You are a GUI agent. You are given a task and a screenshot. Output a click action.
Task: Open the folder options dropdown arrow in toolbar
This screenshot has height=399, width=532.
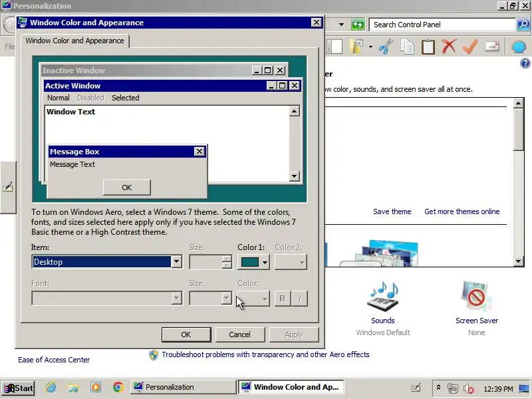370,47
